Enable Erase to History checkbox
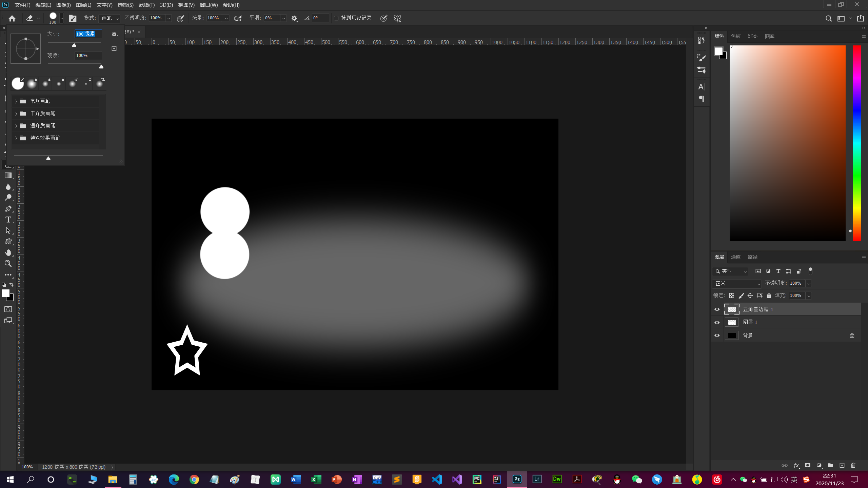 click(336, 18)
